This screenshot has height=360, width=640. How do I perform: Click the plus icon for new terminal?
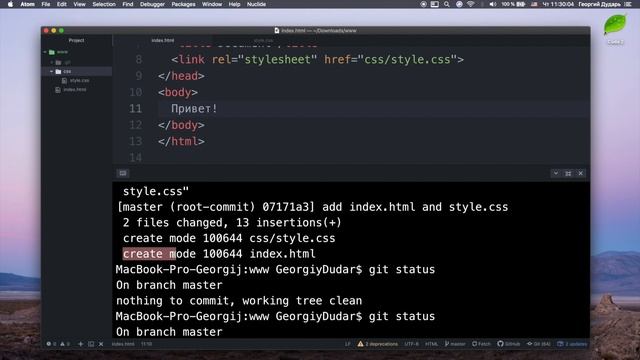(x=80, y=344)
